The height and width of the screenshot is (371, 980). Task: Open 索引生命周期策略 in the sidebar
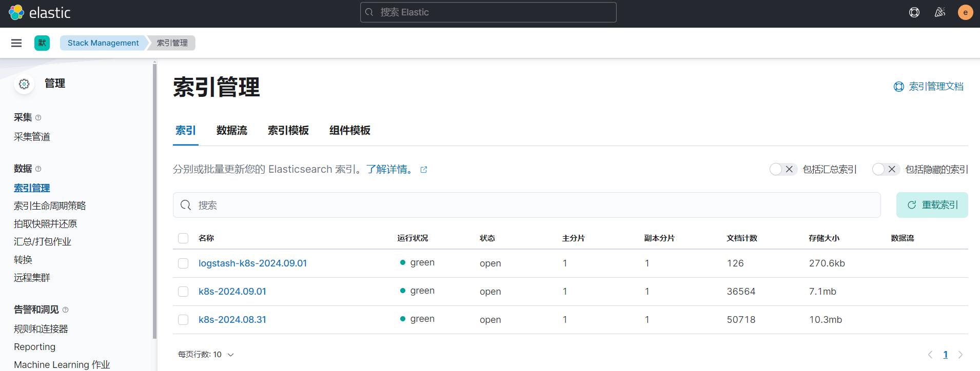tap(50, 206)
